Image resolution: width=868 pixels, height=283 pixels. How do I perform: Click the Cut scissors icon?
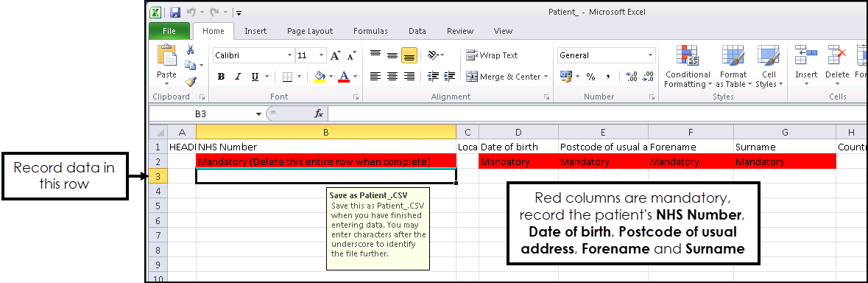point(191,50)
